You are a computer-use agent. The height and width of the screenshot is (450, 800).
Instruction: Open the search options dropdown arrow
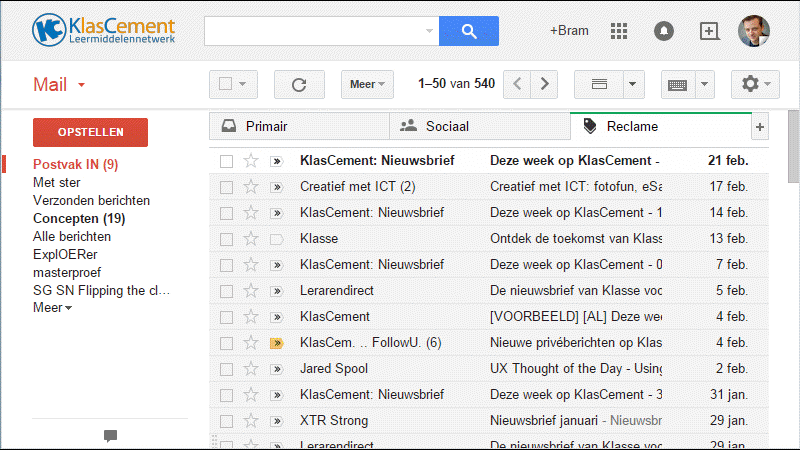click(x=429, y=31)
